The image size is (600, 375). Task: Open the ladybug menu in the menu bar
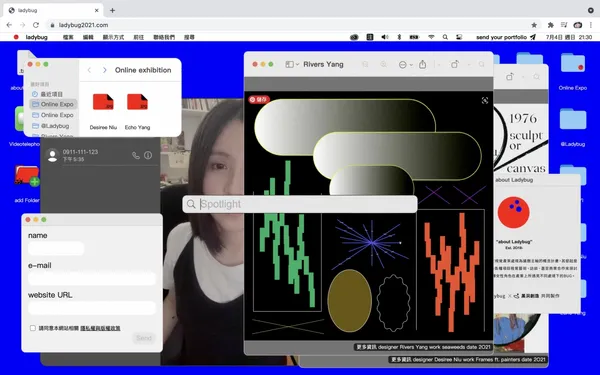click(37, 37)
